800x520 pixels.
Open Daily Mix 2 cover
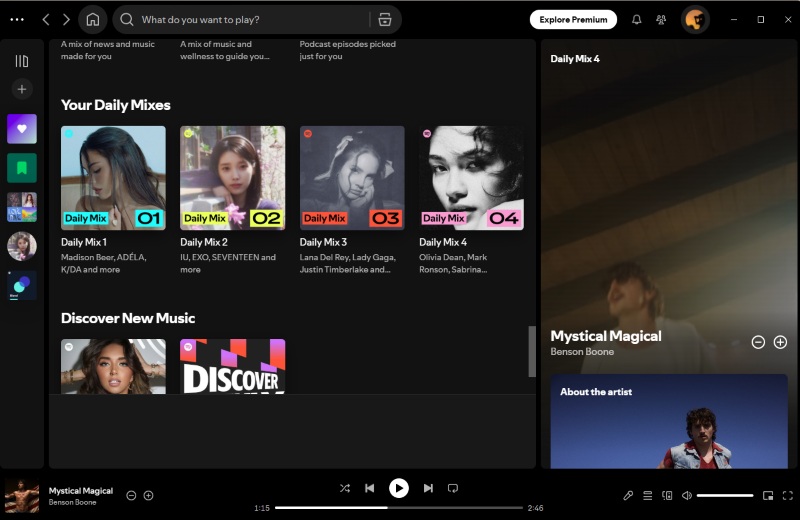point(233,178)
